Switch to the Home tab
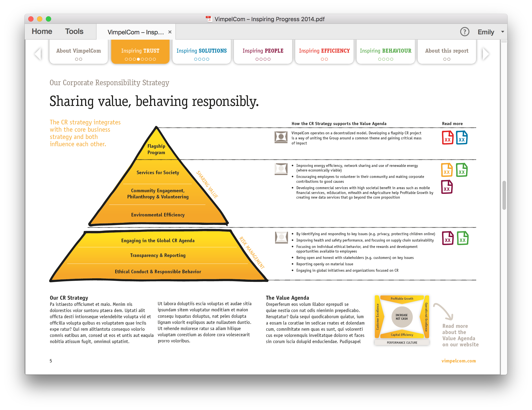 (x=42, y=31)
